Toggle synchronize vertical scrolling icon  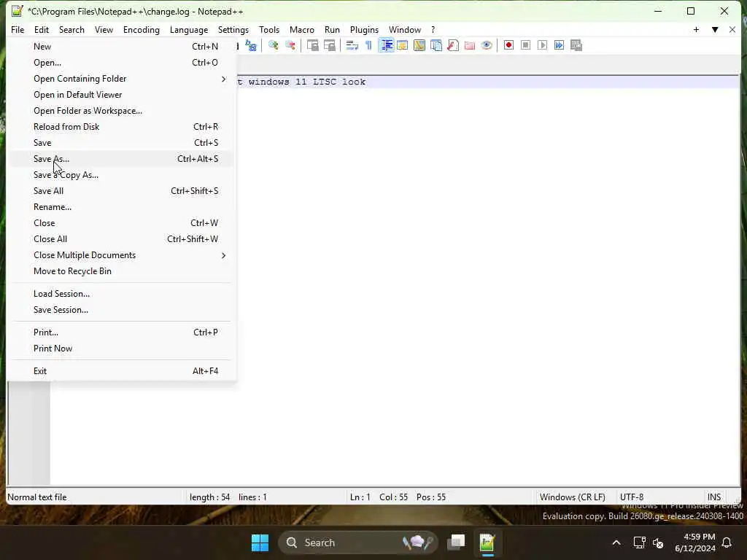(312, 45)
